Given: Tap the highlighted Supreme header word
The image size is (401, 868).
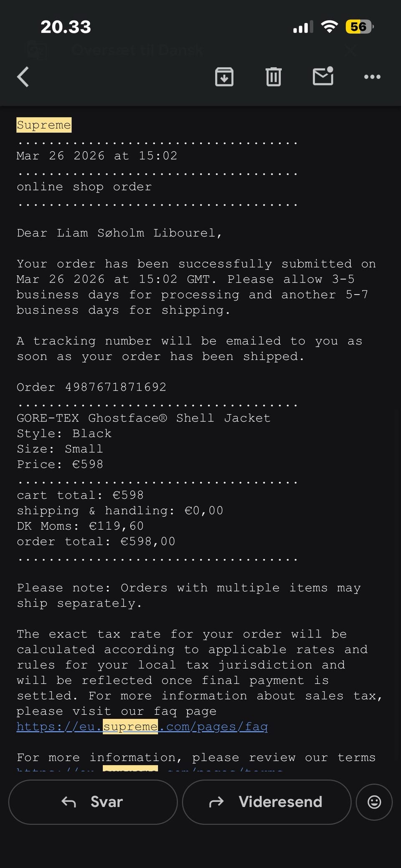Looking at the screenshot, I should click(x=44, y=125).
